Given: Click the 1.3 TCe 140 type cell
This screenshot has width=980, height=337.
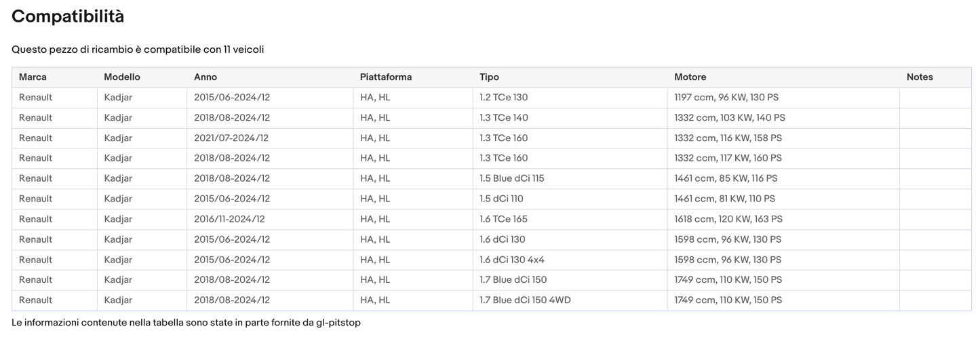Looking at the screenshot, I should click(503, 118).
